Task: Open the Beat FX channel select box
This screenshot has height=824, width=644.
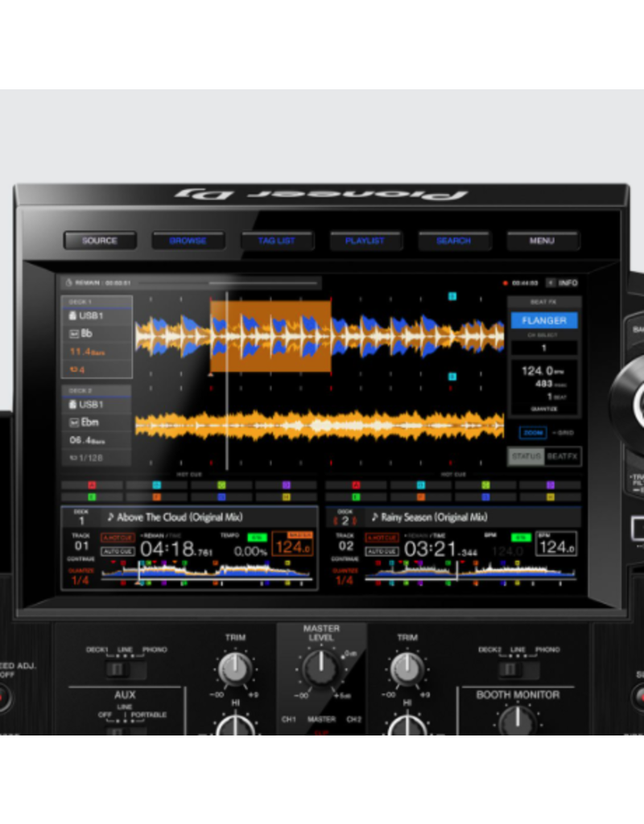Action: pos(543,348)
